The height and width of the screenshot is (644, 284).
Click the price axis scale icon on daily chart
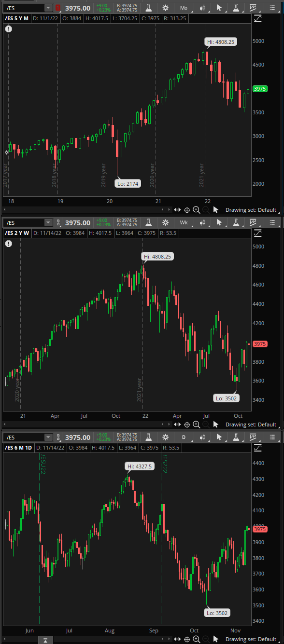(257, 448)
